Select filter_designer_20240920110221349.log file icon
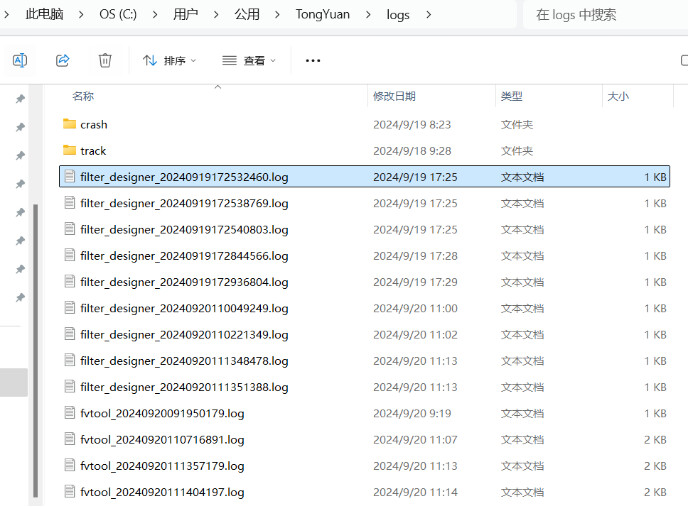Viewport: 688px width, 507px height. [69, 334]
